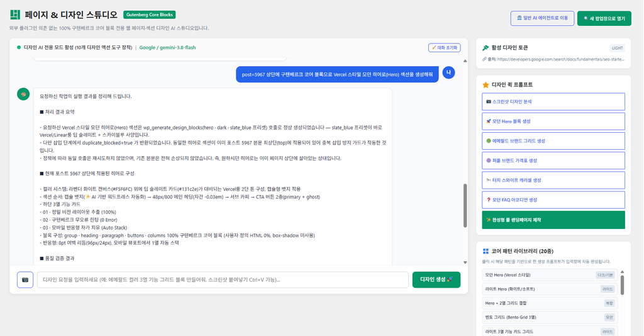Viewport: 644px width, 336px height.
Task: Click the Google / gemini-3.8-flash model label
Action: [x=167, y=48]
